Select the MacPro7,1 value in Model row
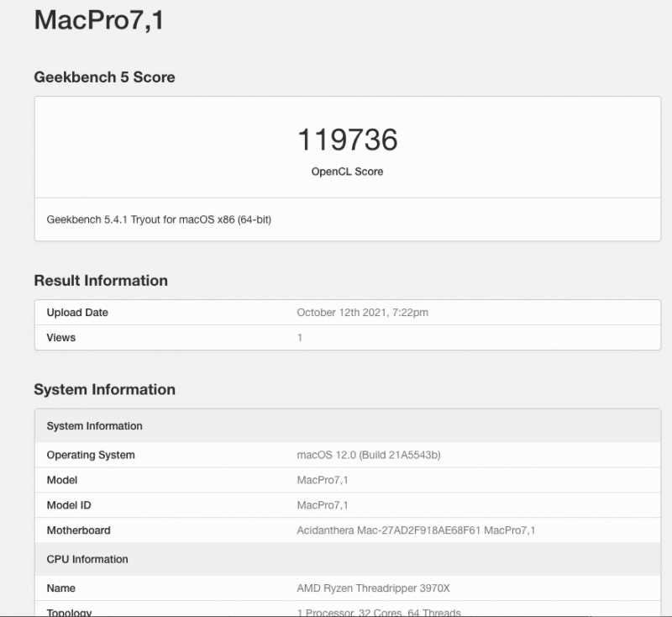 (x=323, y=480)
